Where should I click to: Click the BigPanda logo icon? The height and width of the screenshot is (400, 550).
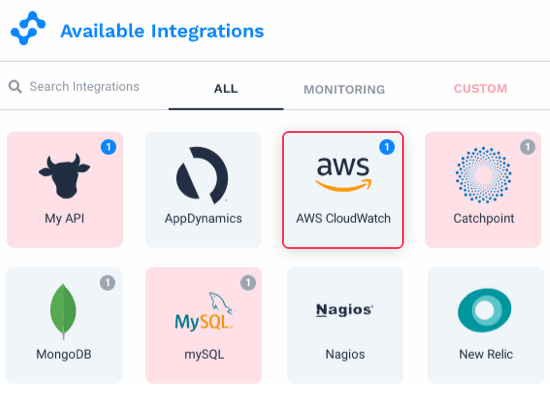(28, 28)
